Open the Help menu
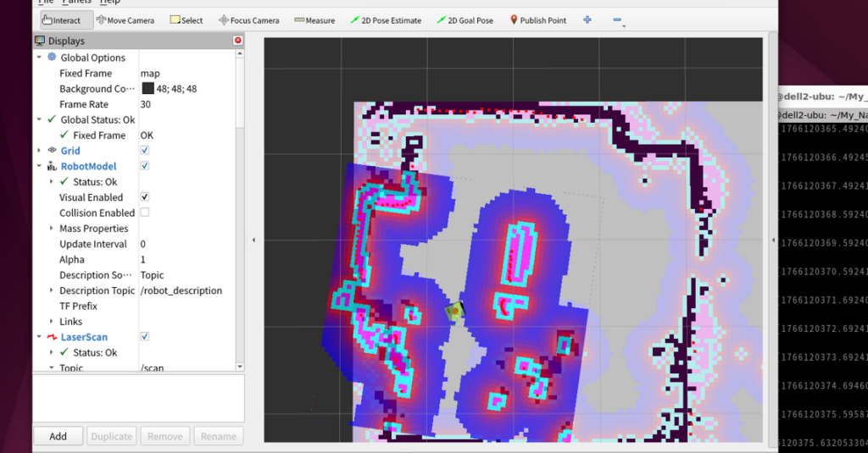This screenshot has height=453, width=868. [110, 3]
